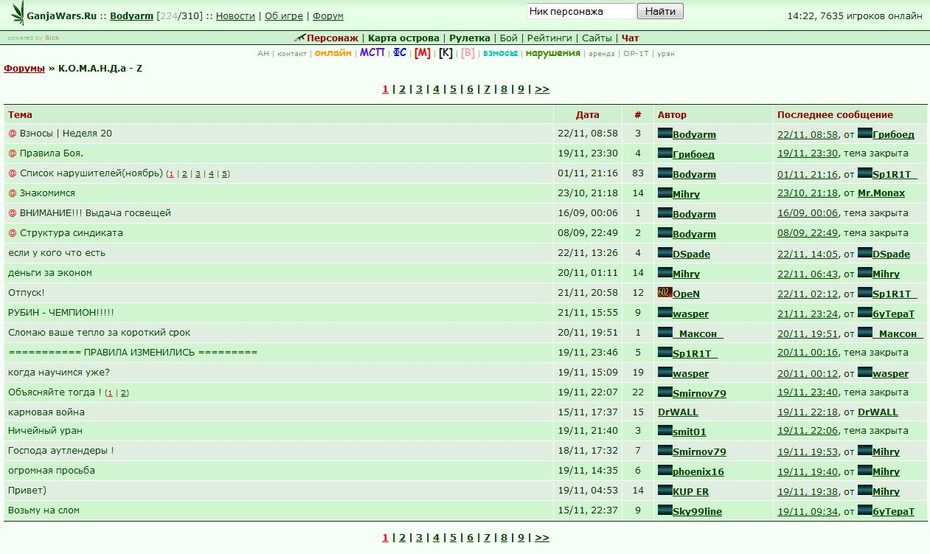Open the МСТТ syndicate link

[372, 53]
